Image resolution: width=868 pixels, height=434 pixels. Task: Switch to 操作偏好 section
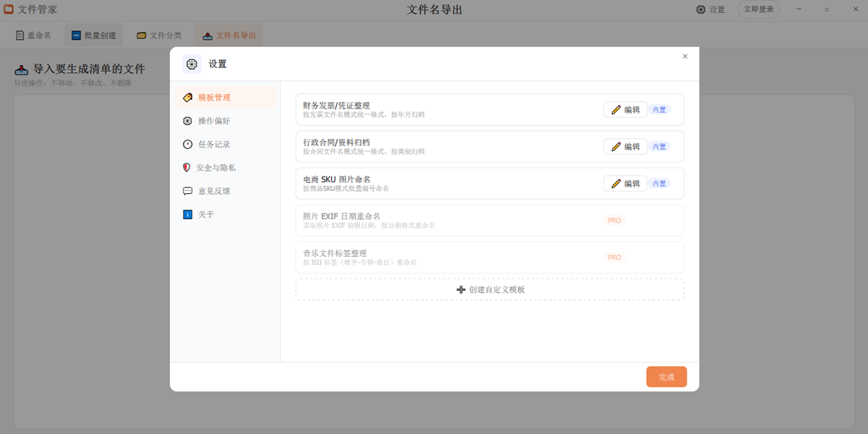click(225, 121)
